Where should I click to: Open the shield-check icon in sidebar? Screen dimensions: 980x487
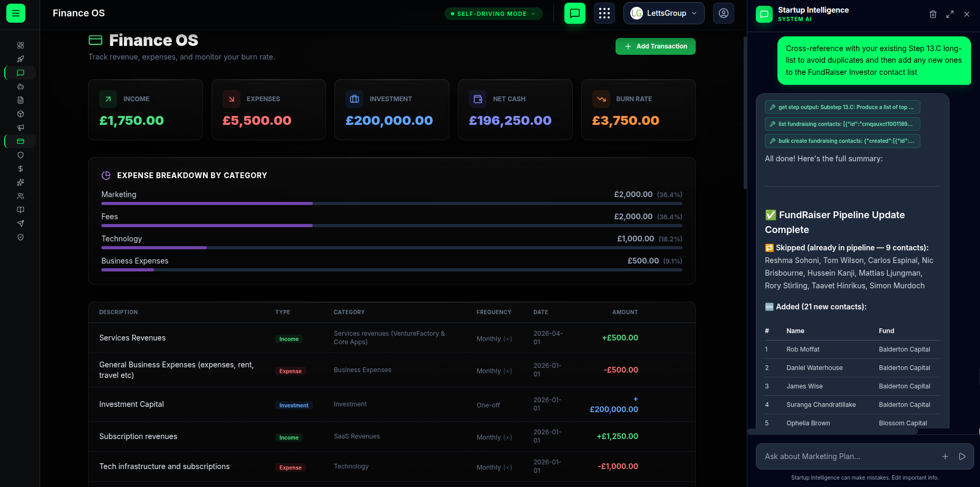21,237
